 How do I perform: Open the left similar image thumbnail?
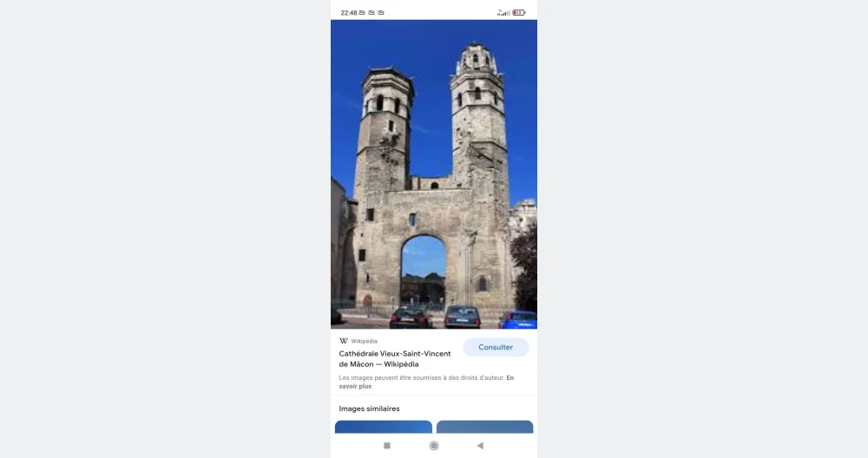[383, 427]
